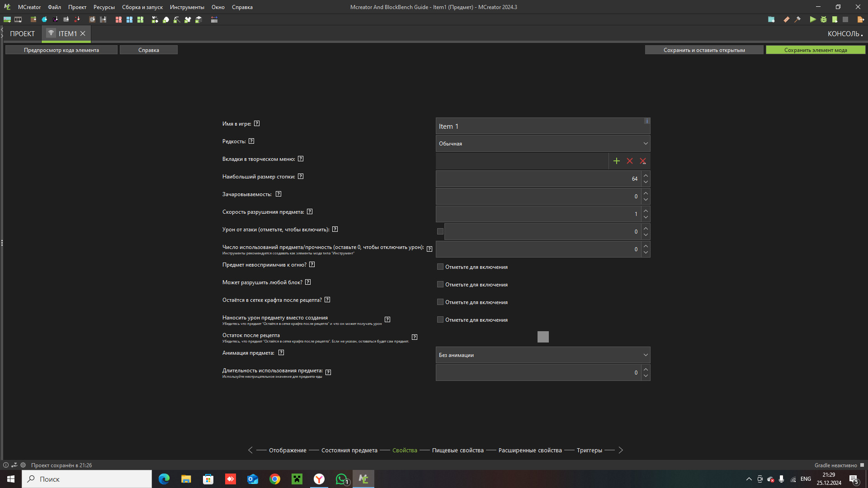Click the help icon next to Редкость
Viewport: 868px width, 488px height.
(251, 141)
